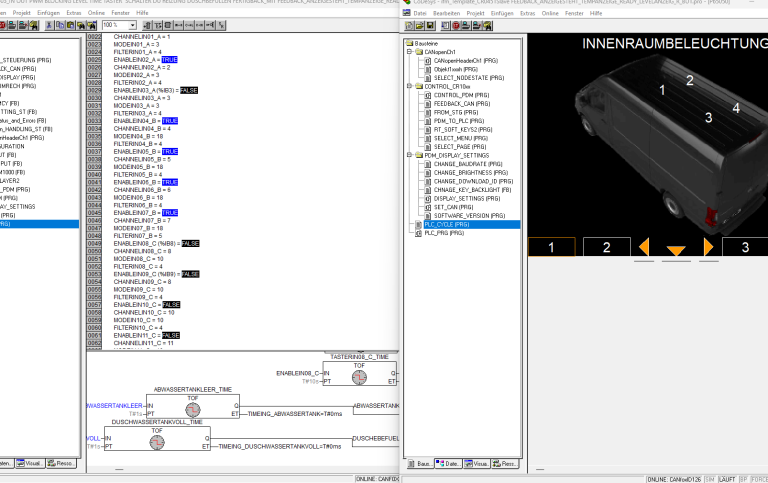Open the 100 % zoom dropdown
Screen dimensions: 768x483
tap(132, 25)
